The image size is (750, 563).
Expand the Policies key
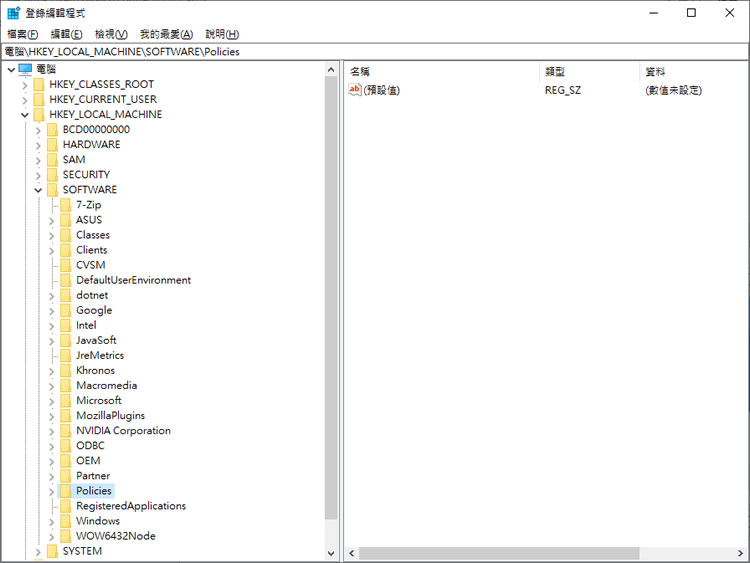(x=52, y=491)
